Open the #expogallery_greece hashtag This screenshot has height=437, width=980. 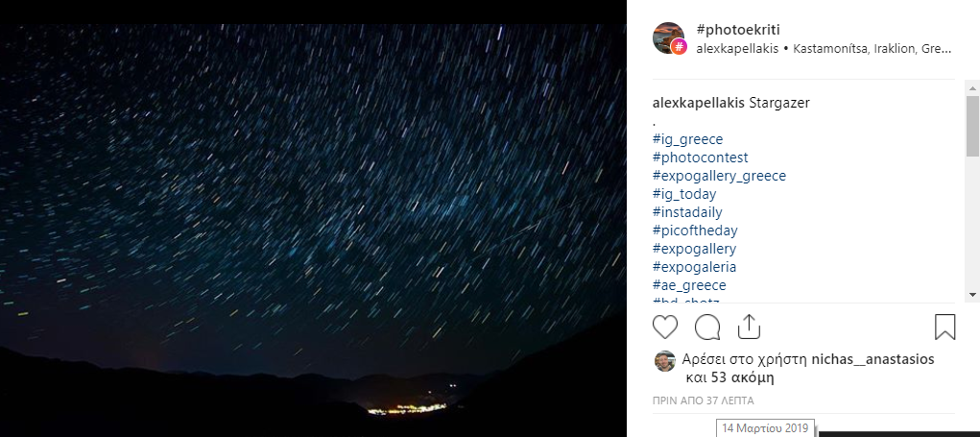point(719,176)
